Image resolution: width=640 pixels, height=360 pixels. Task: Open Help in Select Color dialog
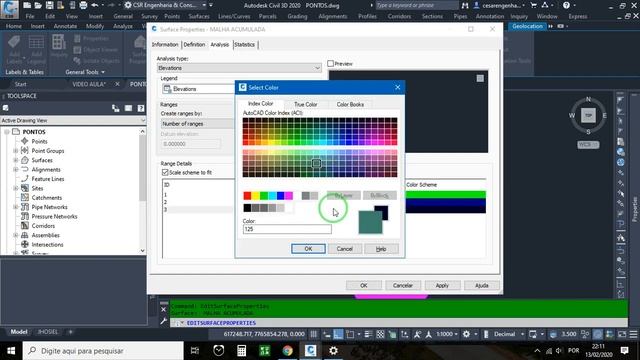coord(381,249)
